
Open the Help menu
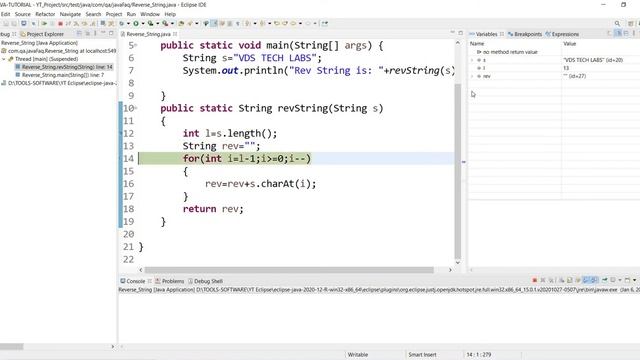coord(170,14)
